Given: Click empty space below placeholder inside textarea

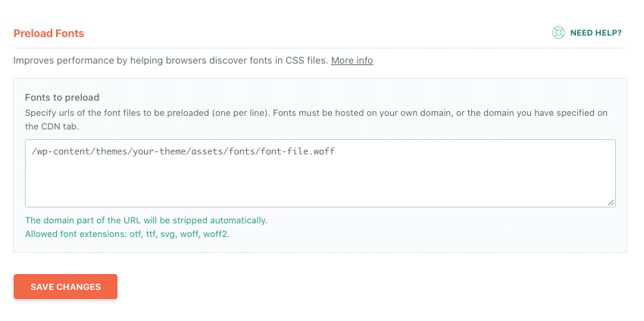Looking at the screenshot, I should click(x=318, y=185).
